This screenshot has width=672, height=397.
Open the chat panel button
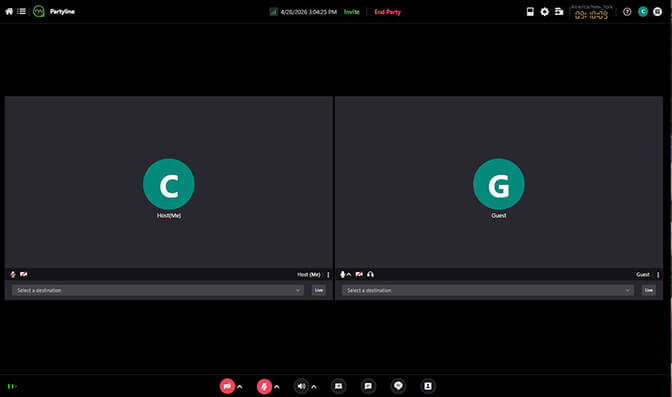[368, 386]
